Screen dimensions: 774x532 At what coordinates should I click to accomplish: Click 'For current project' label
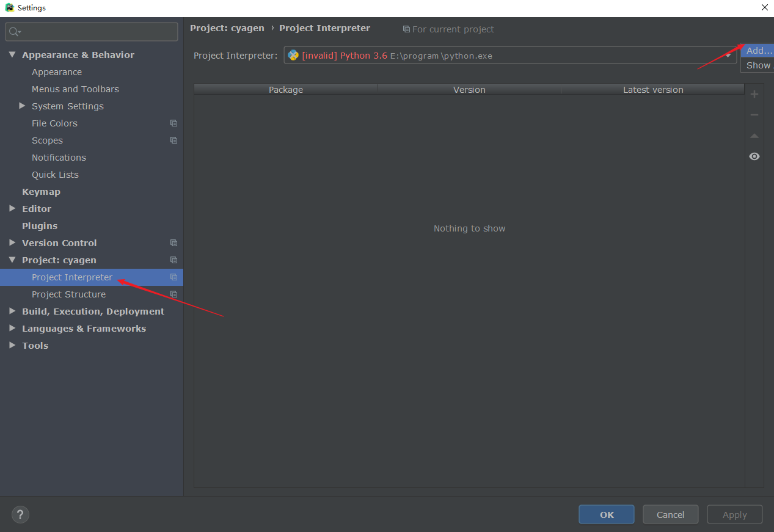[x=453, y=29]
